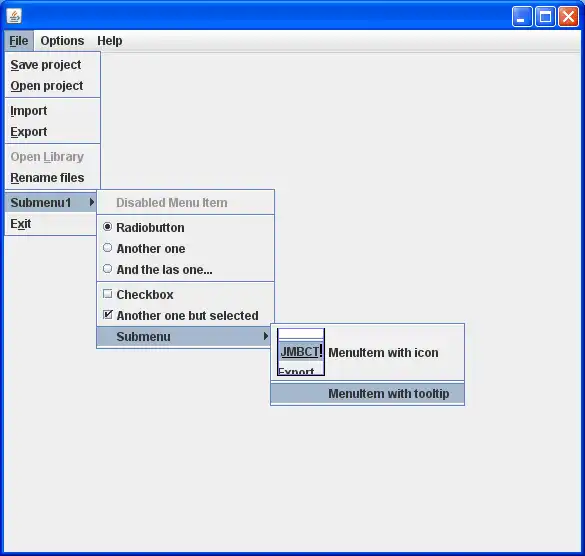Select And the las one... radio option
This screenshot has width=585, height=556.
(185, 269)
